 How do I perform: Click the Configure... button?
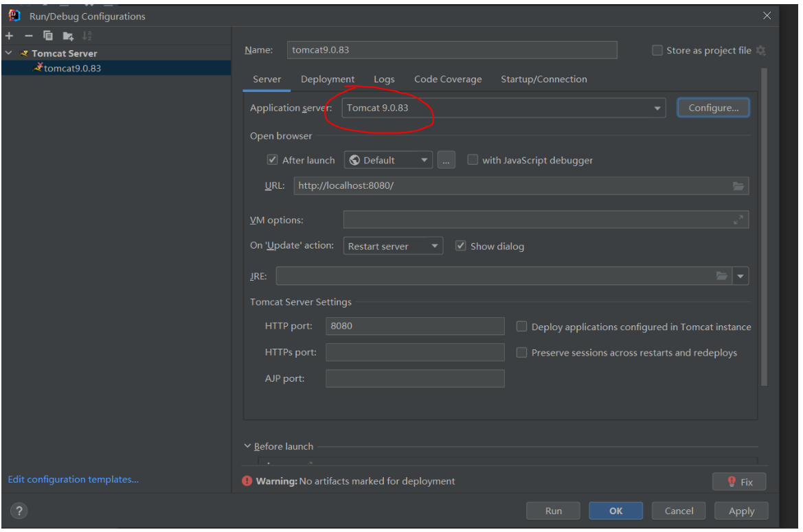click(x=714, y=108)
